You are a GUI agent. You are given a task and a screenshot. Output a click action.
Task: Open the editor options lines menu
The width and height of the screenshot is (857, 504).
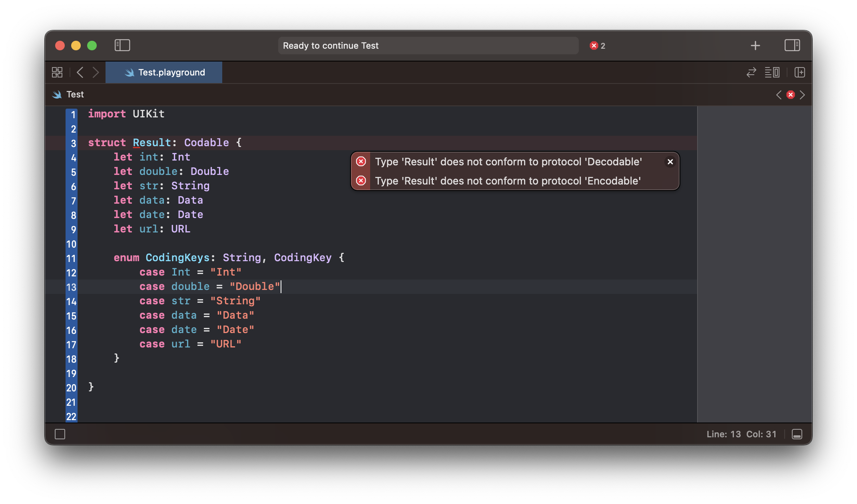(x=772, y=72)
